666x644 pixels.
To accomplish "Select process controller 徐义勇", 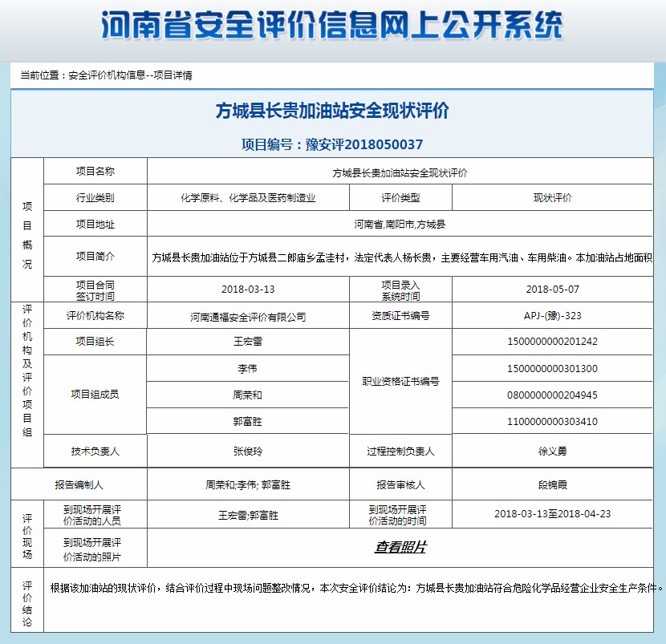I will tap(553, 452).
